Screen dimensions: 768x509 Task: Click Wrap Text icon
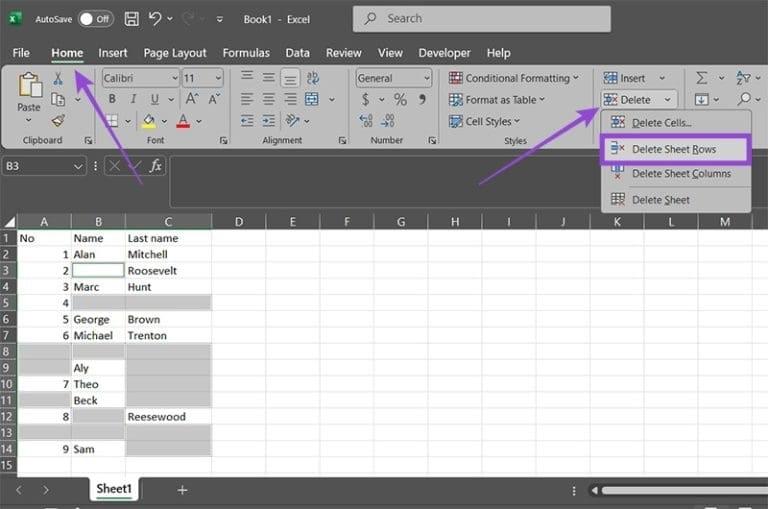coord(312,78)
